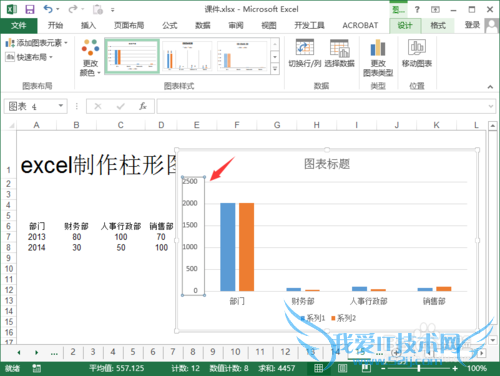Select the third chart style thumbnail
Viewport: 500px width, 376px height.
tap(242, 56)
